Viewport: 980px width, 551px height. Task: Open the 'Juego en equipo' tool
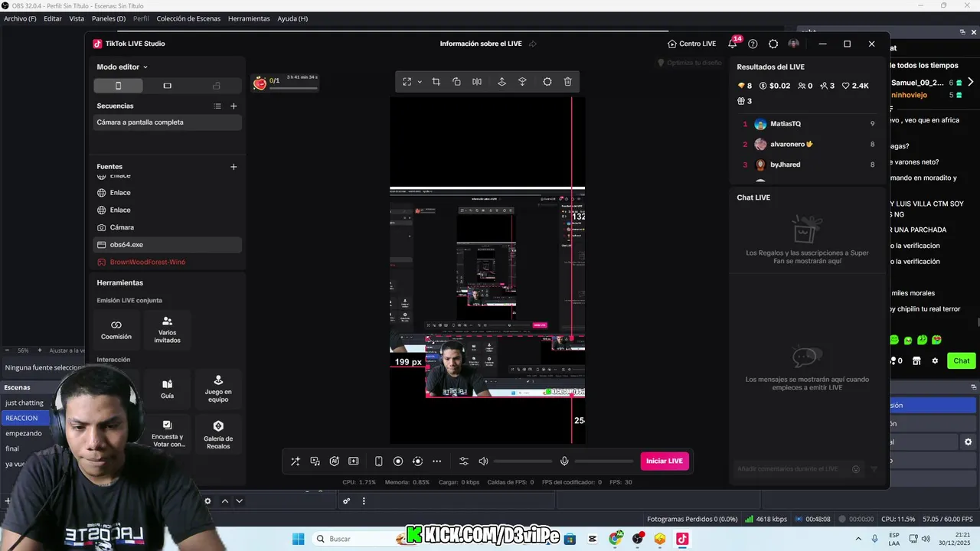[x=218, y=390]
